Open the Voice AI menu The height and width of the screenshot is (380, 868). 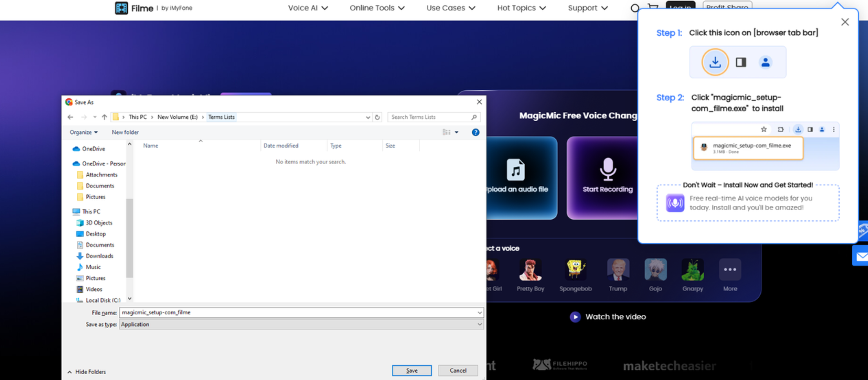coord(308,8)
